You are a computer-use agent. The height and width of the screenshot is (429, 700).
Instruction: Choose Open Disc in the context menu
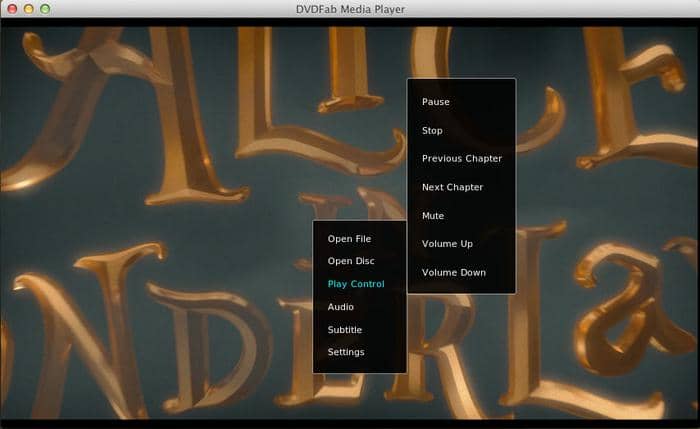coord(351,261)
